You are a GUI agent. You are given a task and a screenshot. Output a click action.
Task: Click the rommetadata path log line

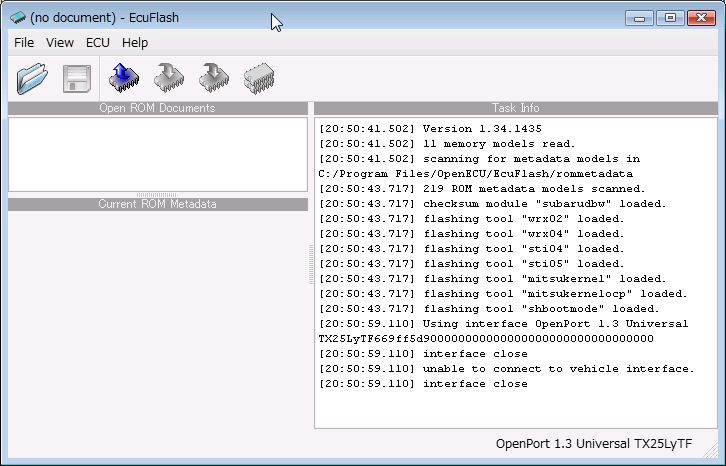coord(476,174)
